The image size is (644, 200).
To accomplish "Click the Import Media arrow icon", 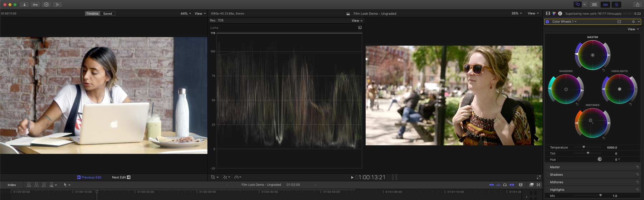I will [x=24, y=5].
